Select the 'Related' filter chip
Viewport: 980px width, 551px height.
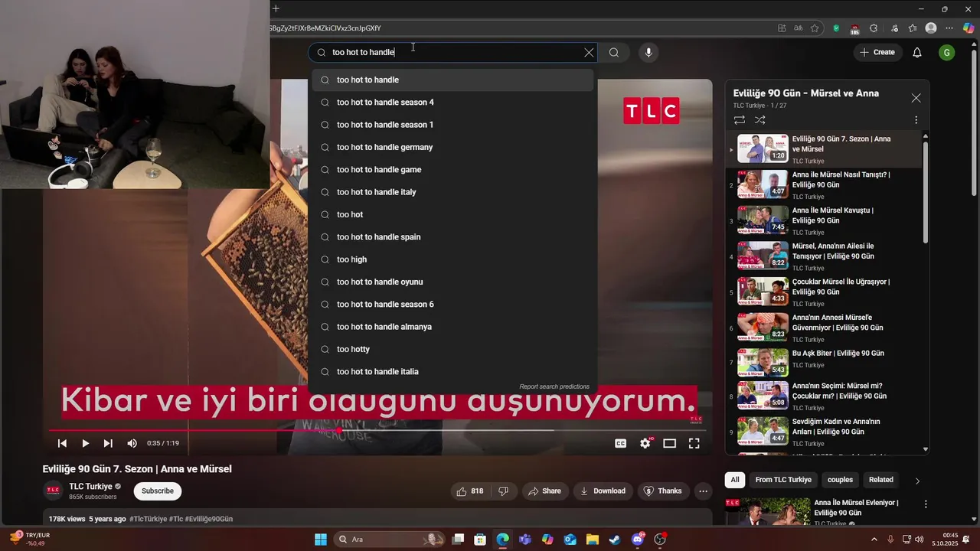[880, 480]
